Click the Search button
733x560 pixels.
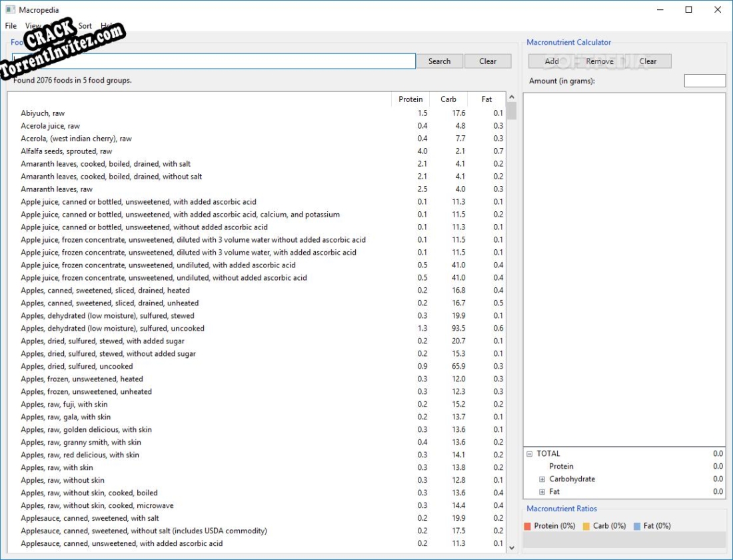coord(439,61)
